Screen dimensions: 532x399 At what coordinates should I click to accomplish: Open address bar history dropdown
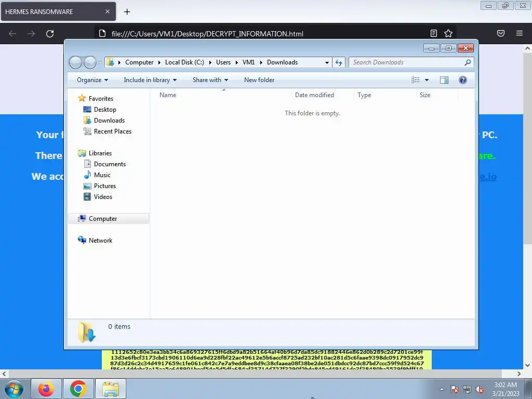tap(327, 62)
